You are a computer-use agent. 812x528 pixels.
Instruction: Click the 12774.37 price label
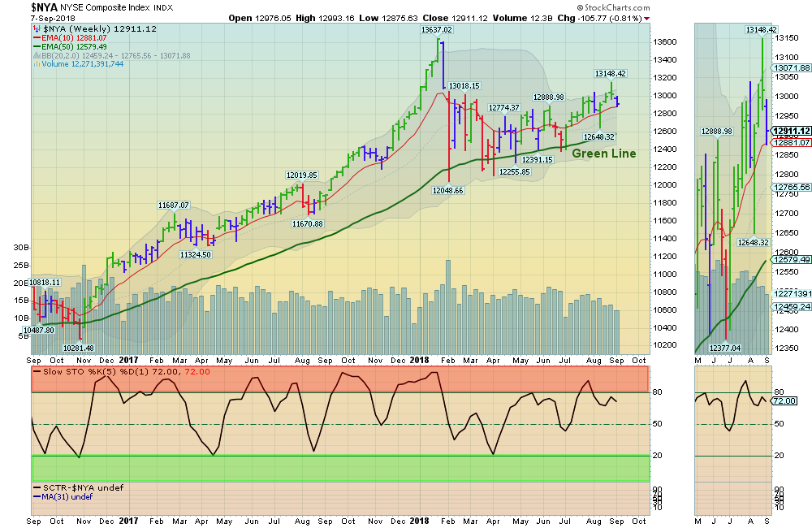pos(504,108)
